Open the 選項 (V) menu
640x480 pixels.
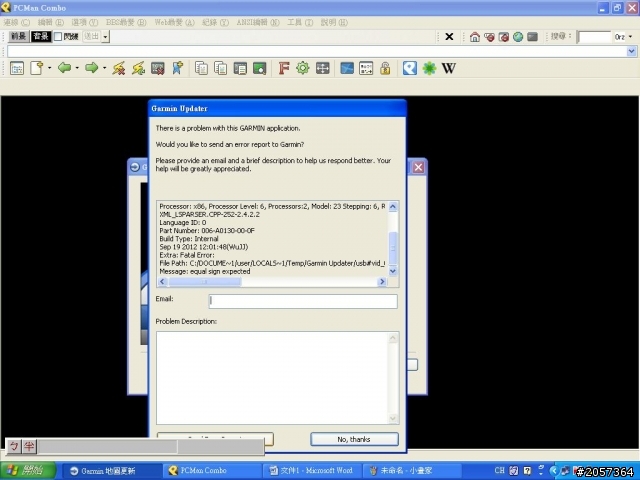click(84, 22)
